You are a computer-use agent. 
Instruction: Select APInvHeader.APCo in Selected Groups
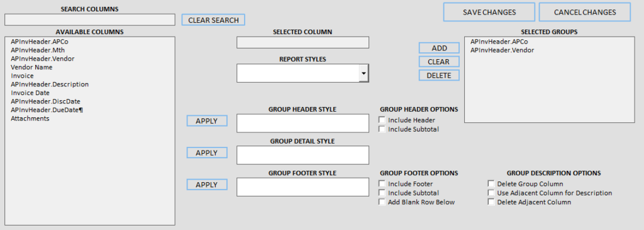[499, 42]
